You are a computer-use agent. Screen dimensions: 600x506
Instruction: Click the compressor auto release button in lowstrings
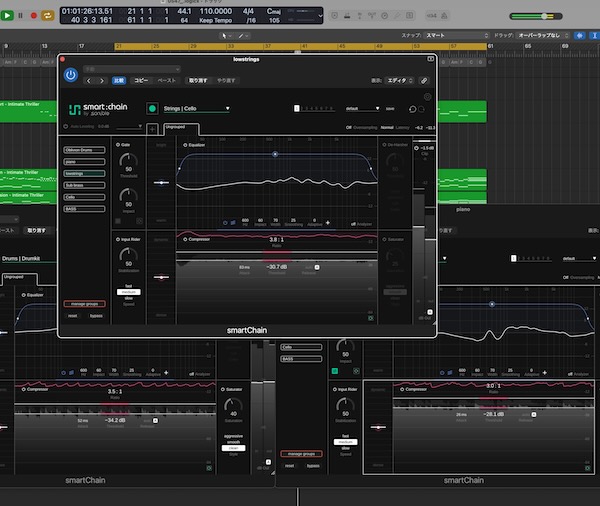click(317, 267)
